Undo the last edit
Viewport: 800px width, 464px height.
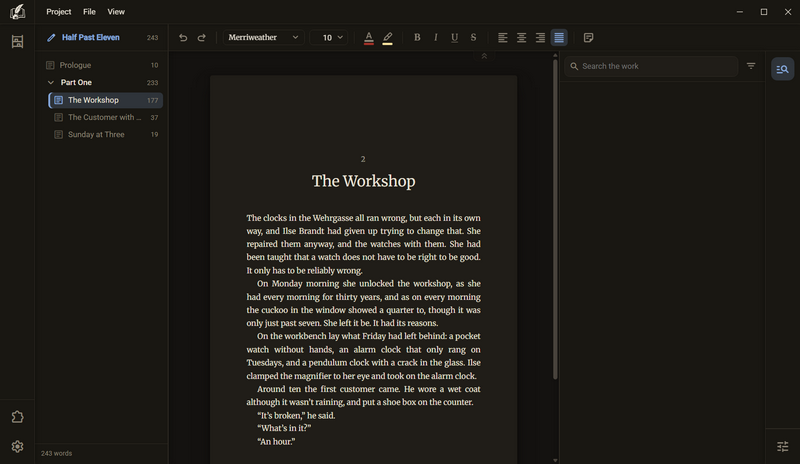point(183,37)
